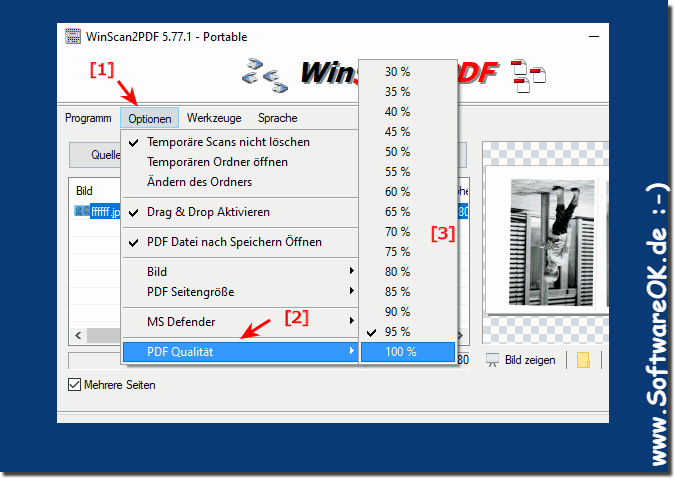Set PDF quality to 55 %

(408, 172)
